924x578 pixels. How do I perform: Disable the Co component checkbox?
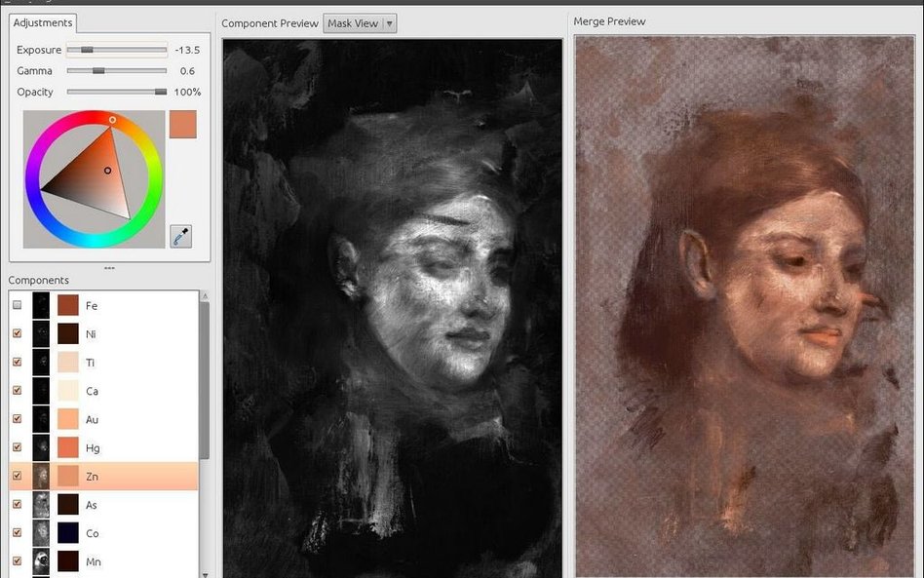click(18, 532)
